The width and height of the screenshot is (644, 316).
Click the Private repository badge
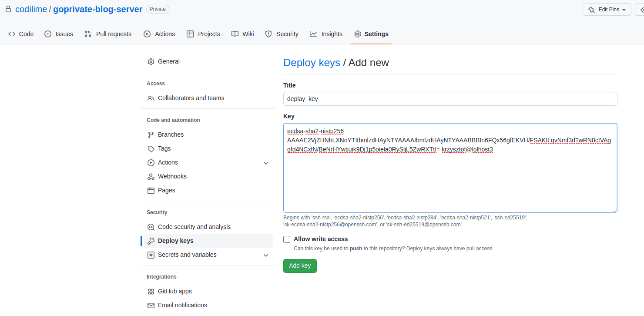(x=157, y=9)
